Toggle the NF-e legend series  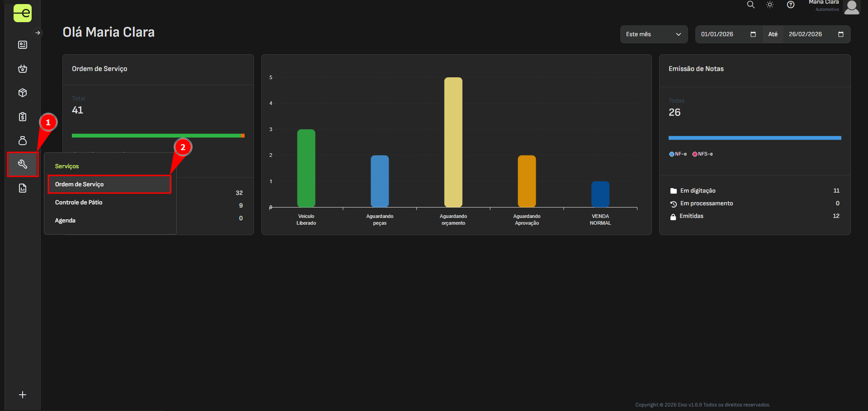(x=678, y=154)
